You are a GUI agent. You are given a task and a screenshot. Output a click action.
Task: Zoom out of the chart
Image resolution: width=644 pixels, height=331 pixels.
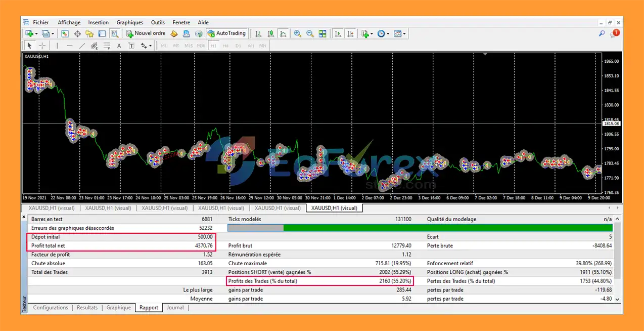point(310,34)
